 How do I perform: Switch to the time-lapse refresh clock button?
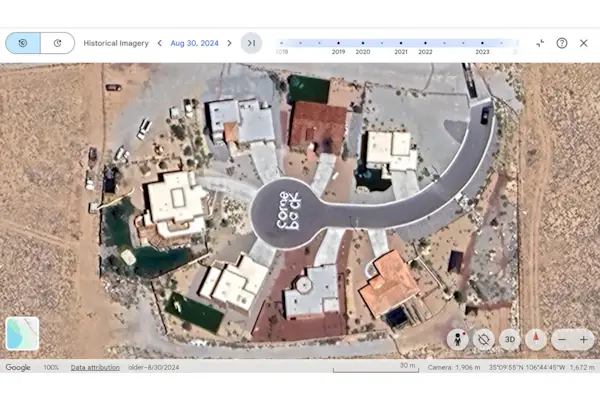coord(57,43)
